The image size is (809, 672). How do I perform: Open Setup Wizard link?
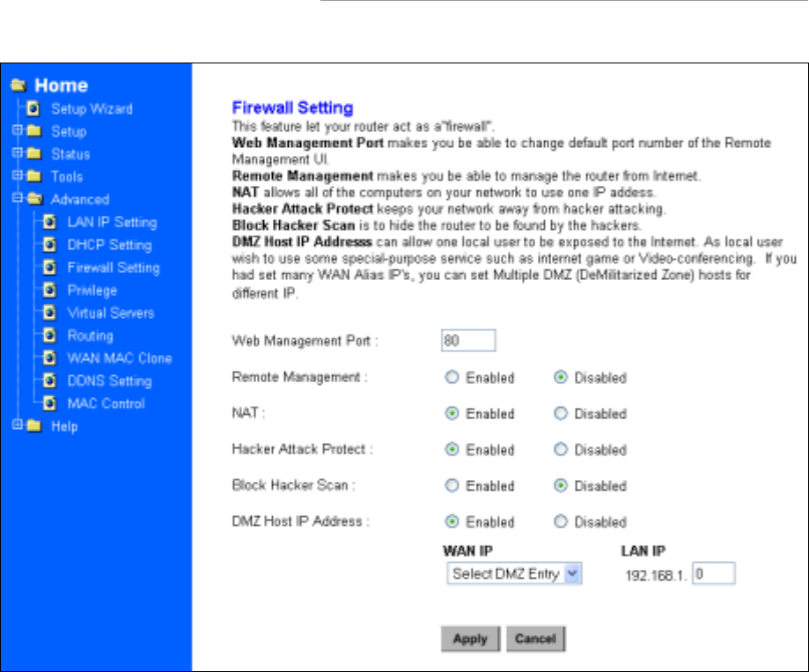coord(92,109)
